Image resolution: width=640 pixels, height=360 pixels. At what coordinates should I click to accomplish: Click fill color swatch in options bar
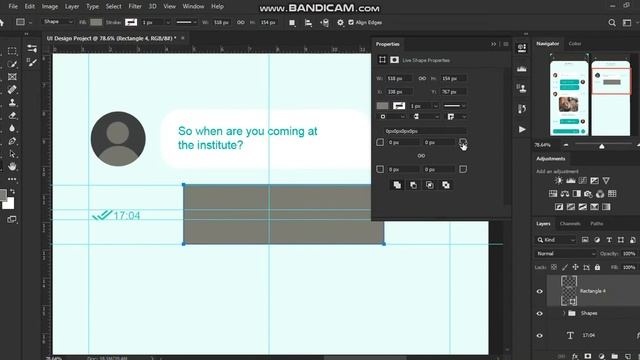(x=96, y=22)
